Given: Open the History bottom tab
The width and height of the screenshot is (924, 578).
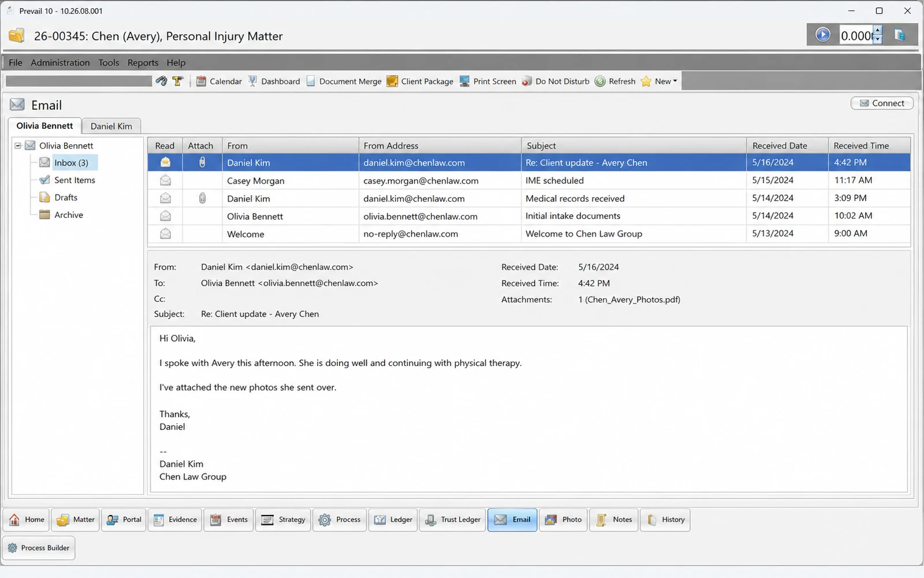Looking at the screenshot, I should [x=665, y=520].
